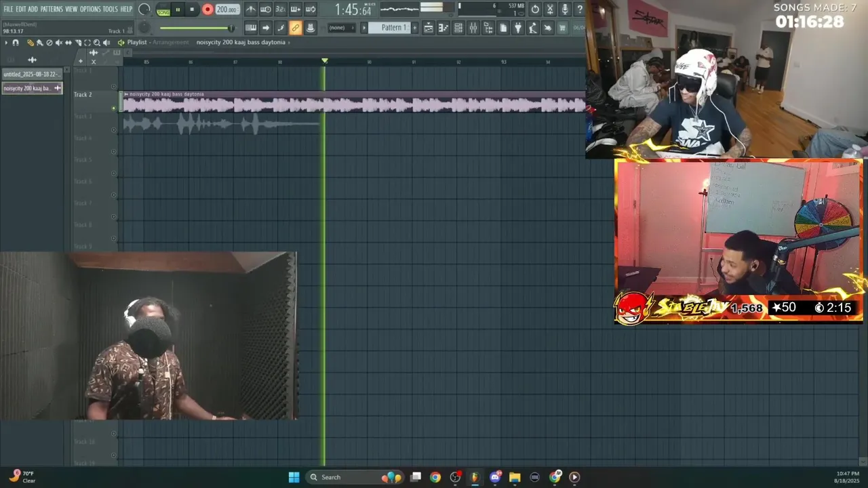Select the Playlist playback speaker tool

coord(106,43)
